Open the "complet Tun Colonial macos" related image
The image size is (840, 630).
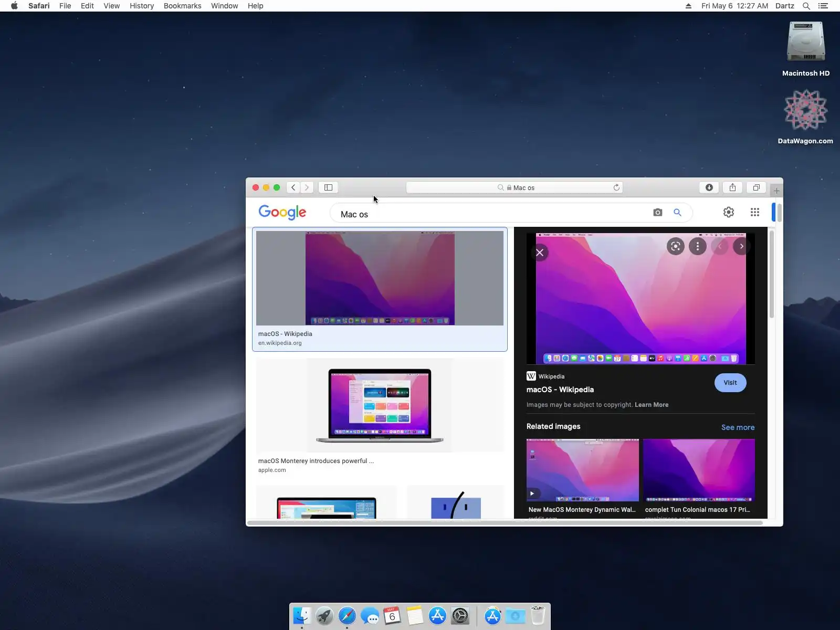pos(699,470)
